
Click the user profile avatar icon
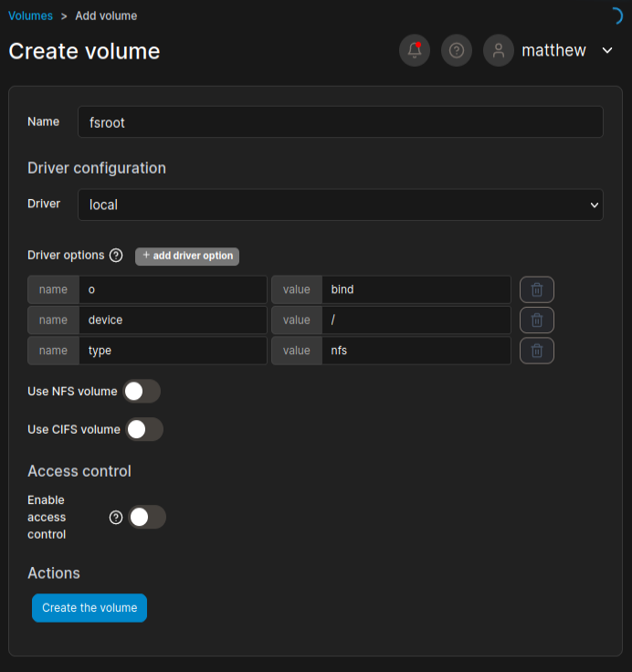(499, 50)
